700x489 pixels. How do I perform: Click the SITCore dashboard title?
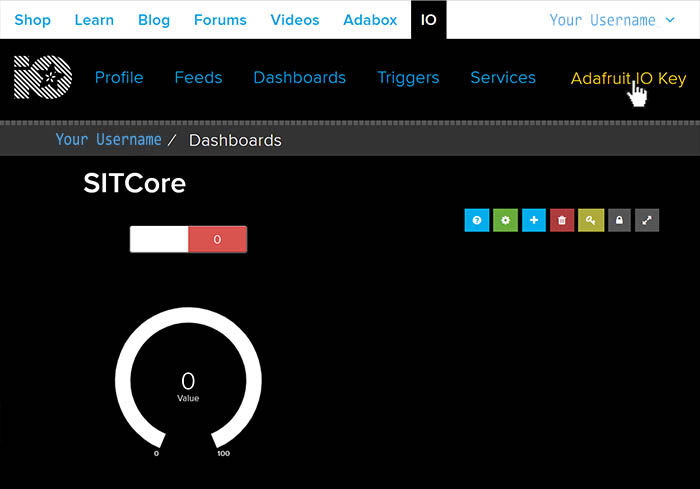click(134, 183)
